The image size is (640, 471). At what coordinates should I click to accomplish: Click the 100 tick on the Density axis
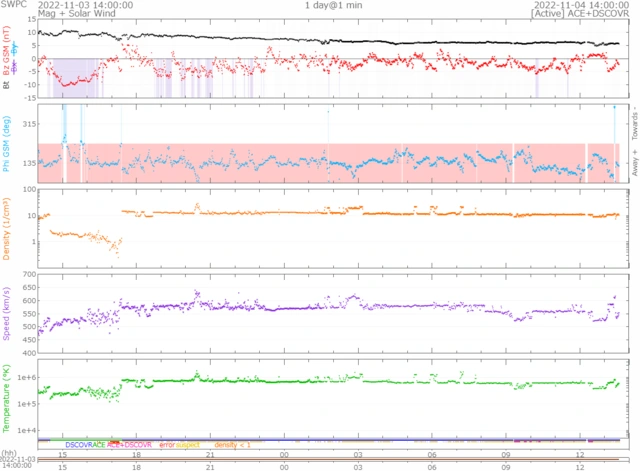(30, 189)
